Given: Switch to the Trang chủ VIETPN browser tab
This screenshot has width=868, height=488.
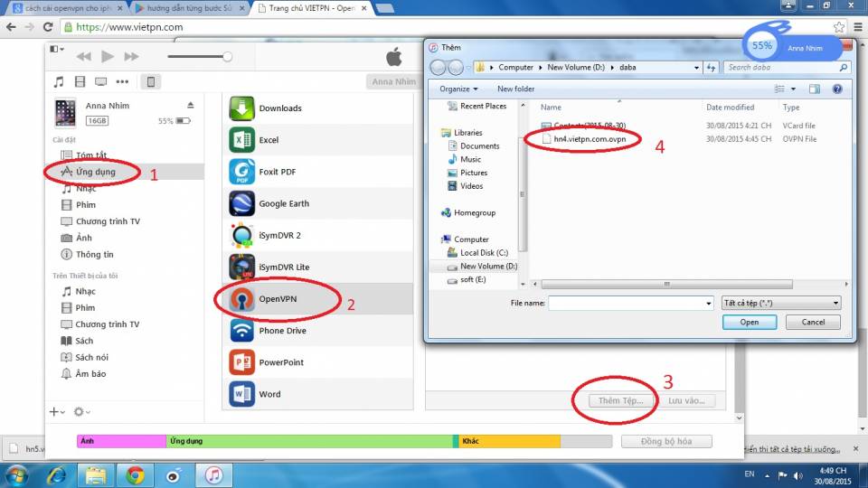Looking at the screenshot, I should click(314, 8).
